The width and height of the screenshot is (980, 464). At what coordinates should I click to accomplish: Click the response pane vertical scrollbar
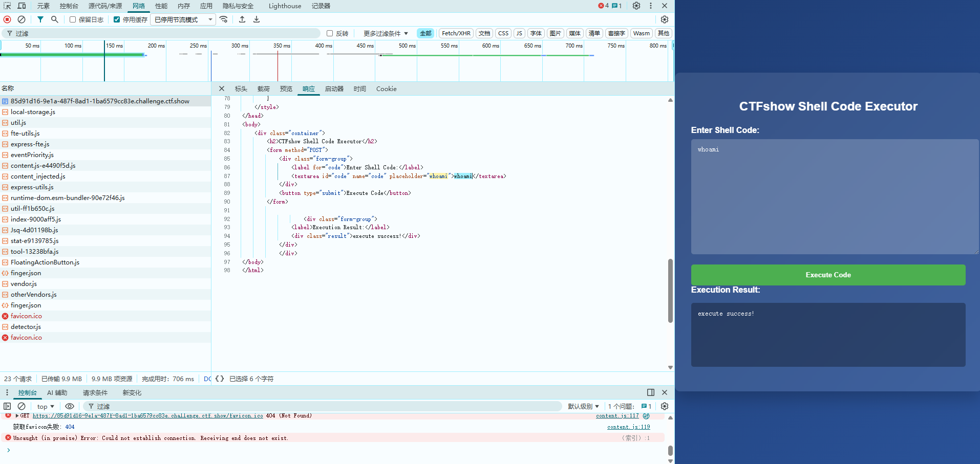(670, 291)
